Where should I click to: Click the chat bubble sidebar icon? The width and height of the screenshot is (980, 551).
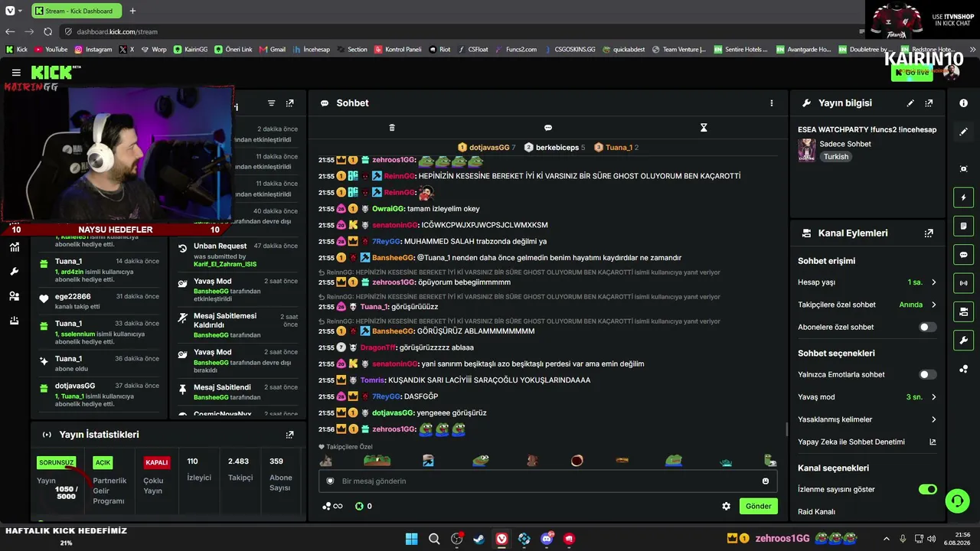(963, 255)
